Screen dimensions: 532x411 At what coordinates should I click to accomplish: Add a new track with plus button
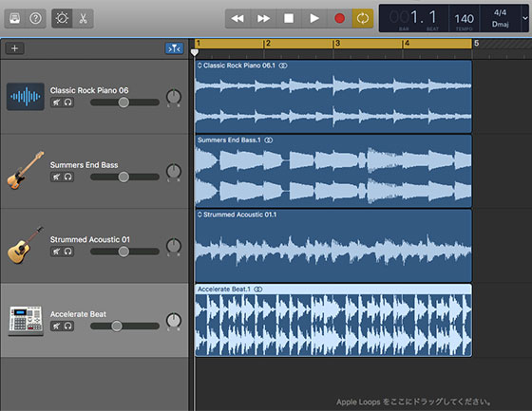(x=14, y=48)
